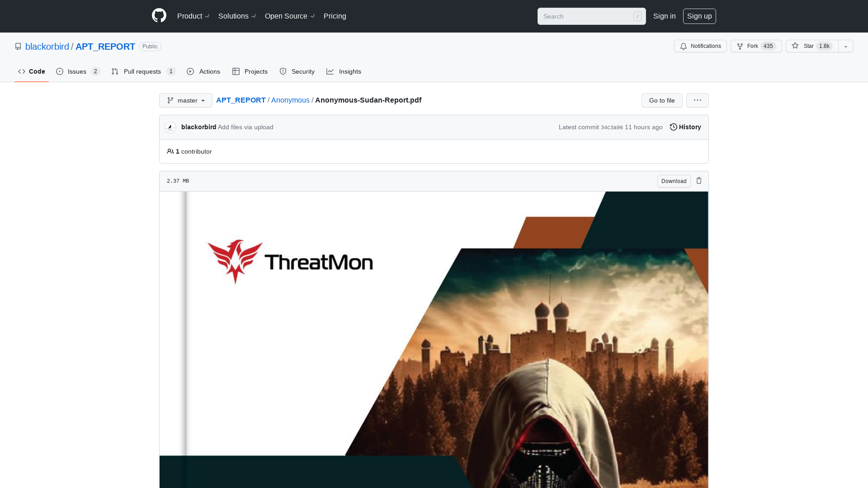Expand the Star dropdown arrow
Viewport: 868px width, 488px height.
click(x=845, y=46)
